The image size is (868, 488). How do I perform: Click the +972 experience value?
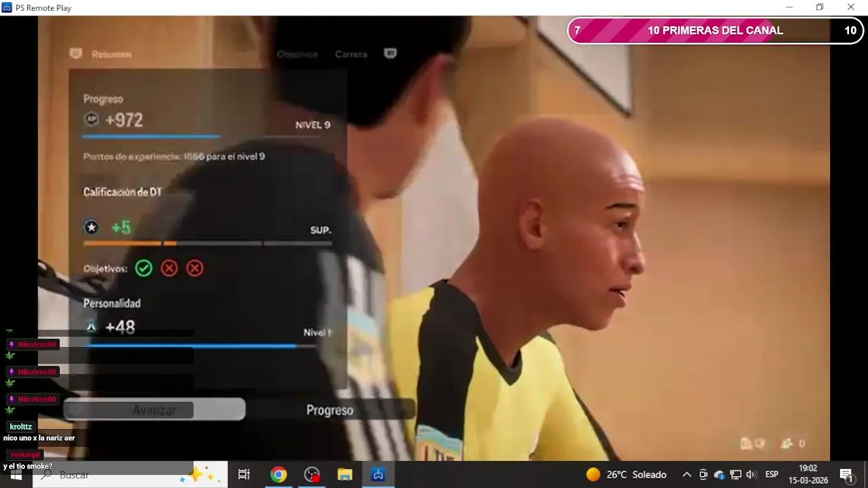coord(124,120)
